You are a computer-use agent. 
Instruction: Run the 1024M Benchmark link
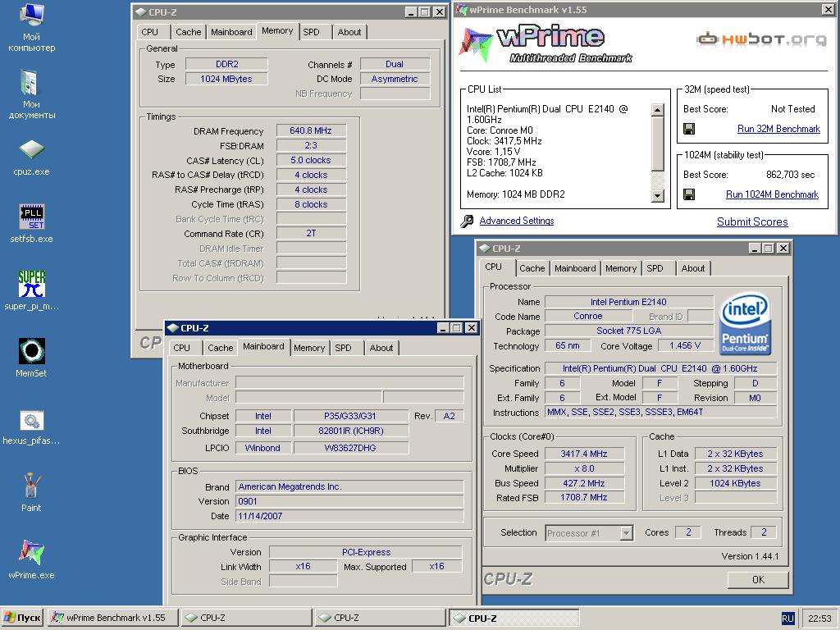[772, 194]
